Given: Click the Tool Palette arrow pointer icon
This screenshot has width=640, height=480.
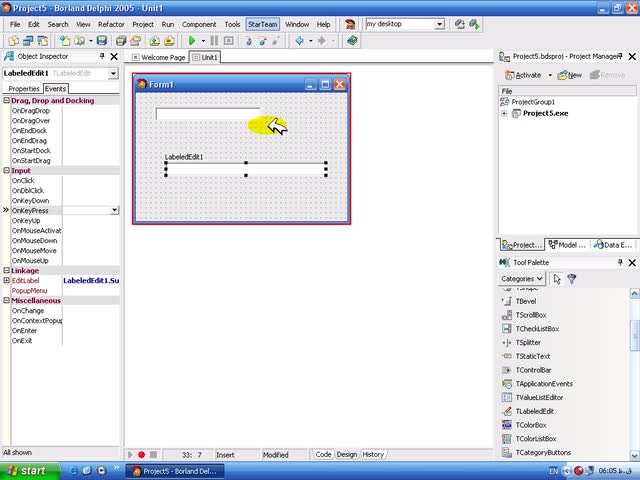Looking at the screenshot, I should (557, 279).
